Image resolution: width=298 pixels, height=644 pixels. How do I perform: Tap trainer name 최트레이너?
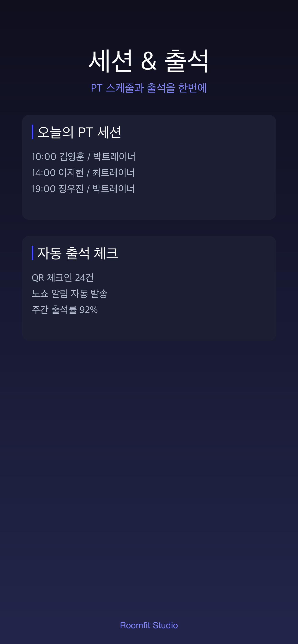click(113, 173)
